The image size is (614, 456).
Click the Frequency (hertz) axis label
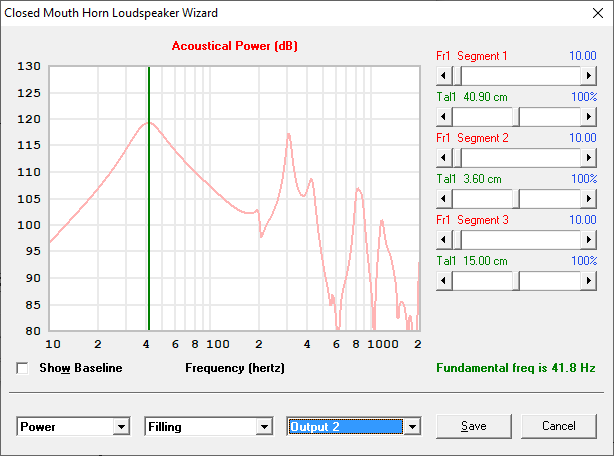pos(235,368)
